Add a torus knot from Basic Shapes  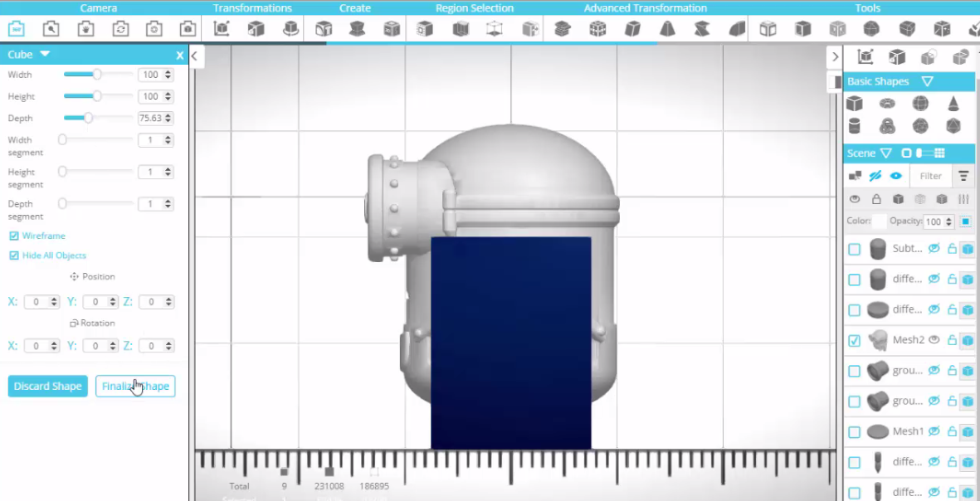[x=887, y=126]
